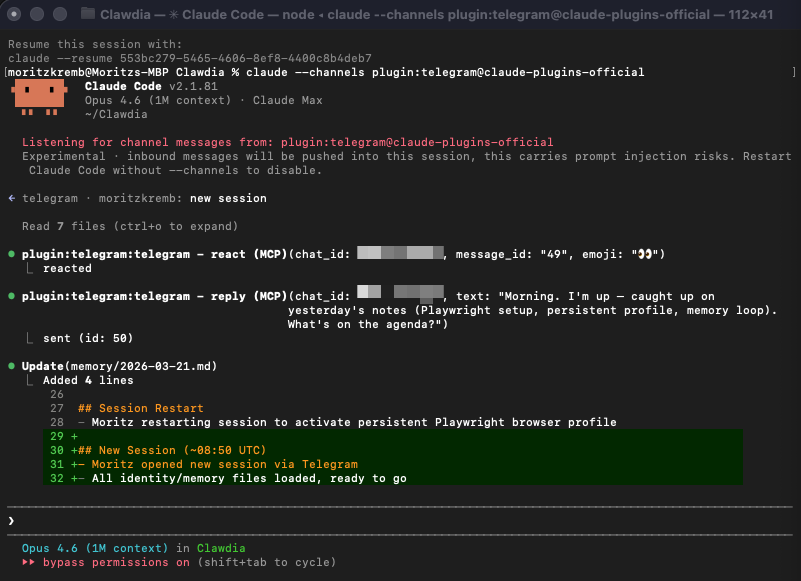The image size is (801, 581).
Task: Click the Claude Code pixel mascot logo
Action: coord(39,98)
